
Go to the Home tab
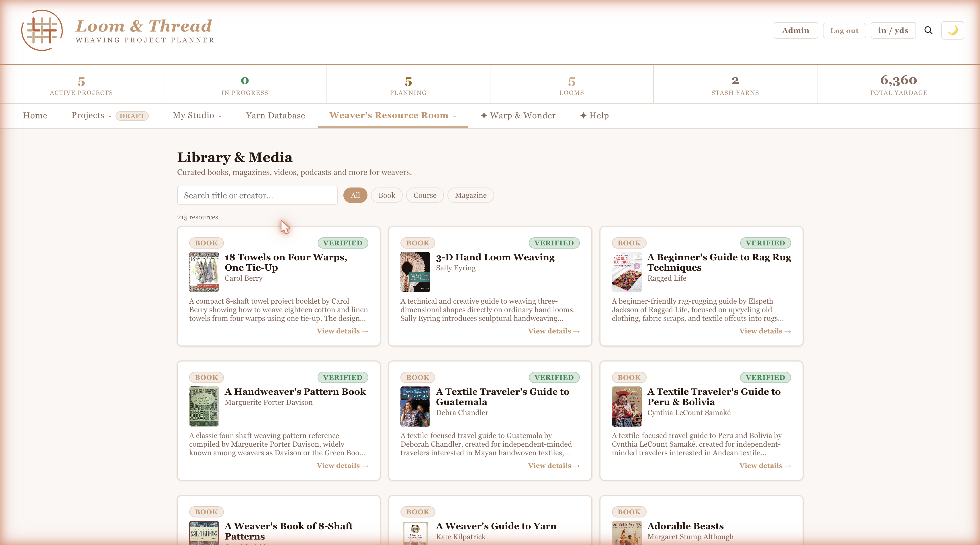[x=35, y=115]
